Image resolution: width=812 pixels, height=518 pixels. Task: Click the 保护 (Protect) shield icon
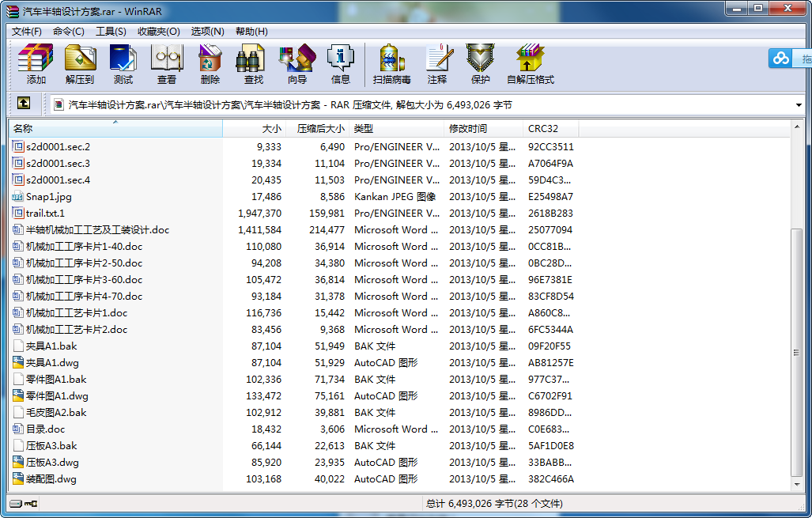point(480,64)
